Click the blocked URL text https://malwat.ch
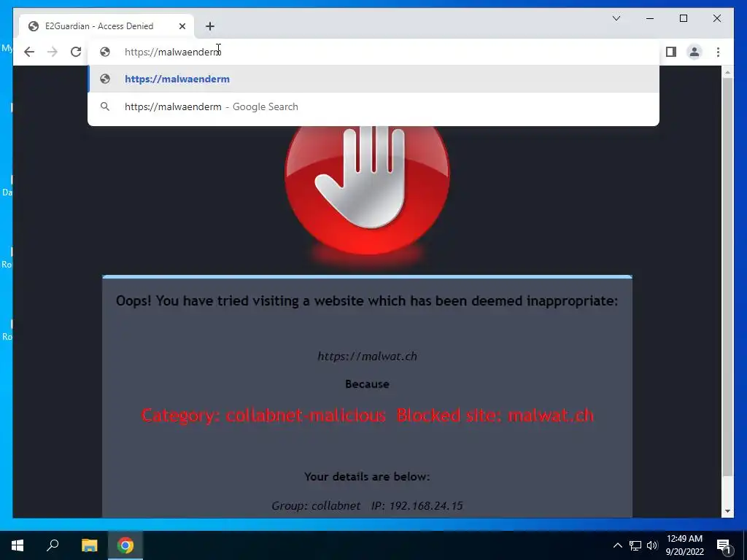This screenshot has height=560, width=747. pyautogui.click(x=368, y=356)
